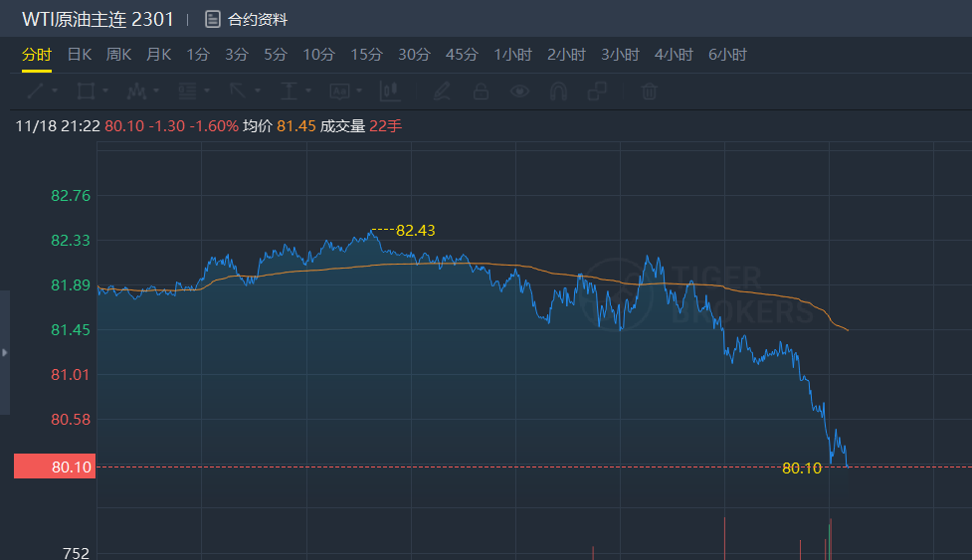Select the price range measure tool
Image resolution: width=972 pixels, height=560 pixels.
tap(289, 92)
